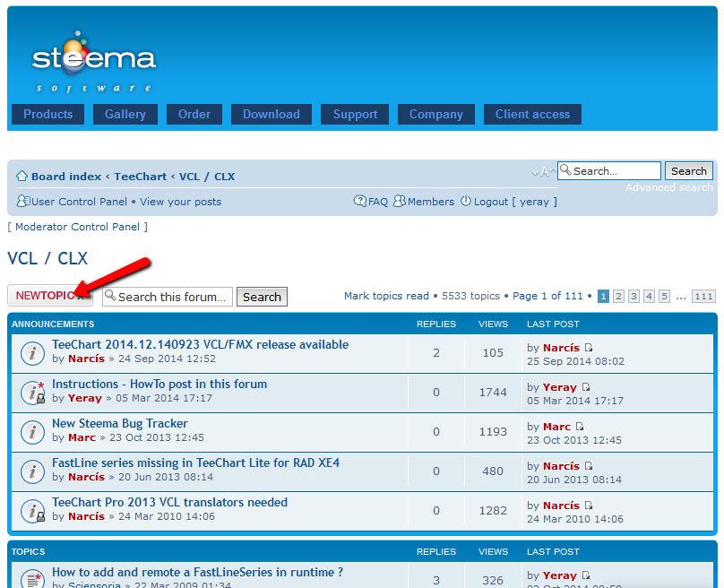Click the topic icon for FastLineSeries in runtime
Screen dimensions: 724x588
pos(33,578)
